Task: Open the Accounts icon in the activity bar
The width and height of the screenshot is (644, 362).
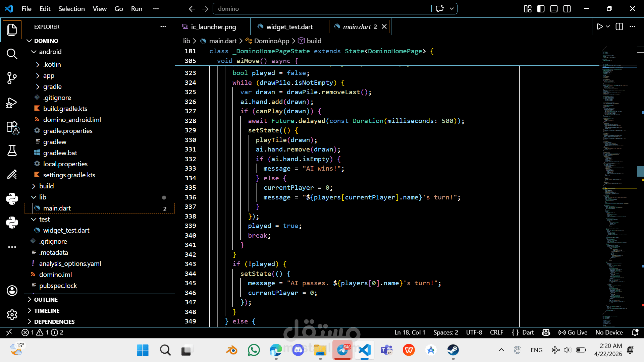Action: (x=12, y=291)
